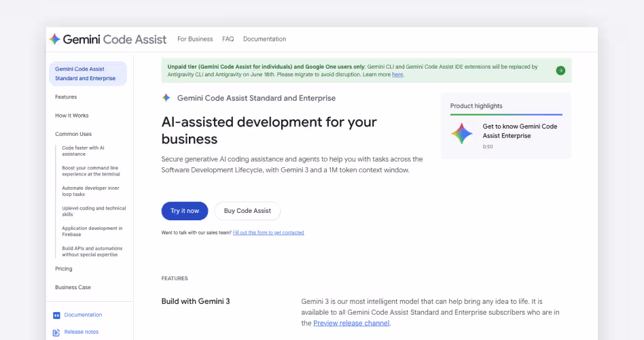Open the Documentation top nav item
The height and width of the screenshot is (340, 644).
264,39
